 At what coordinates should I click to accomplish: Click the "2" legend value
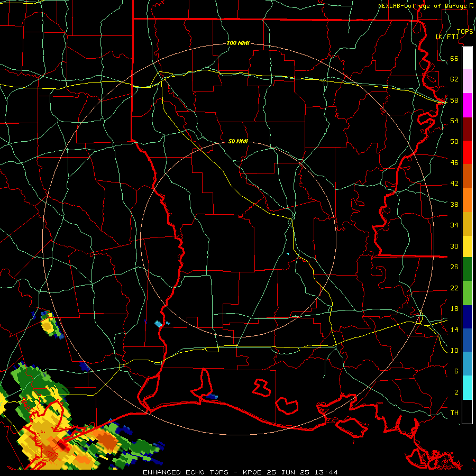point(456,392)
